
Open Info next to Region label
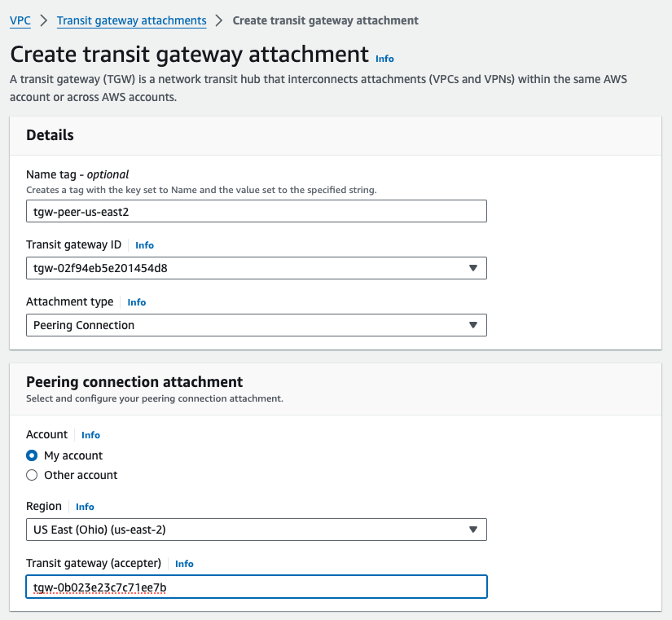(85, 507)
